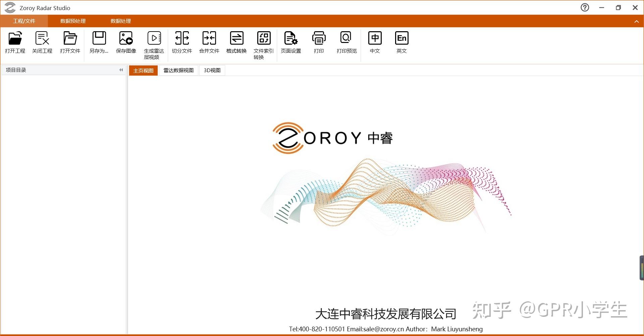
Task: Switch to the 数据处理 ribbon tab
Action: (x=121, y=21)
